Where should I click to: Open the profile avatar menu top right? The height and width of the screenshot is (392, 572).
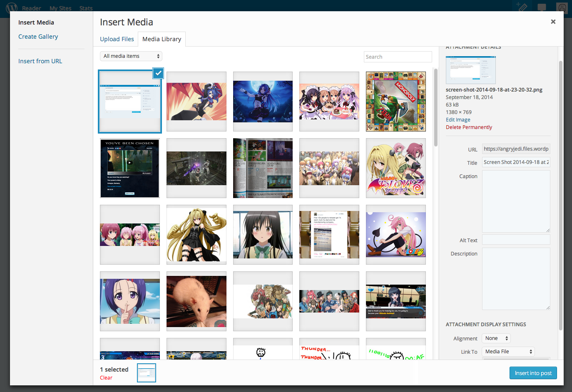562,8
